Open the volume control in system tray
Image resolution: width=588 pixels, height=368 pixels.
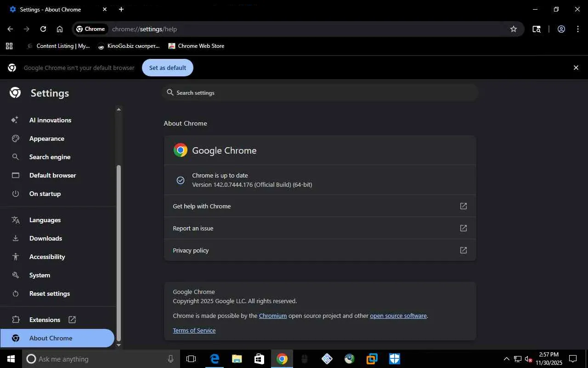(528, 359)
